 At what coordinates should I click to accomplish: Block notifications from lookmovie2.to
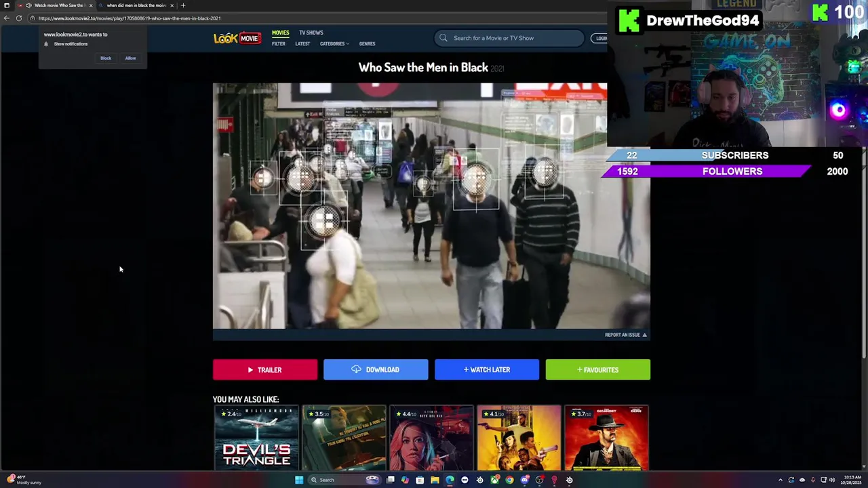[x=106, y=58]
